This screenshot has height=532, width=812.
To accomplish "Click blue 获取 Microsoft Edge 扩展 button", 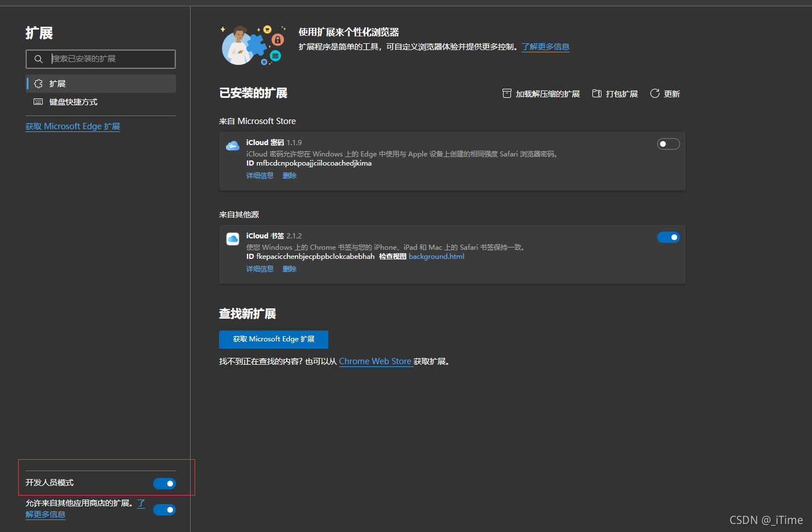I will point(274,339).
